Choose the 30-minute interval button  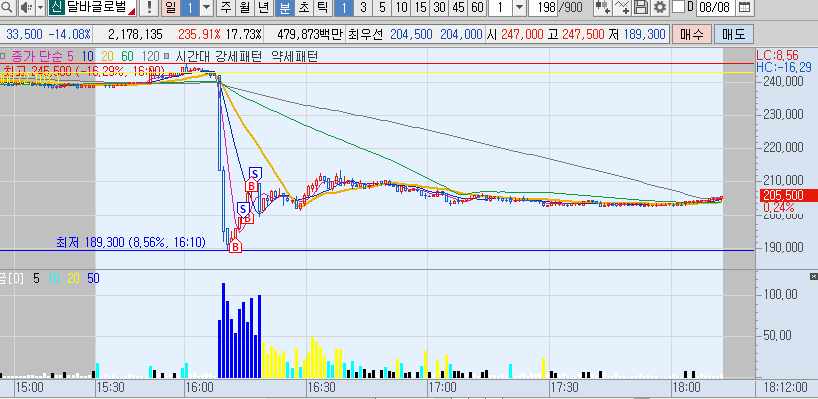[439, 7]
